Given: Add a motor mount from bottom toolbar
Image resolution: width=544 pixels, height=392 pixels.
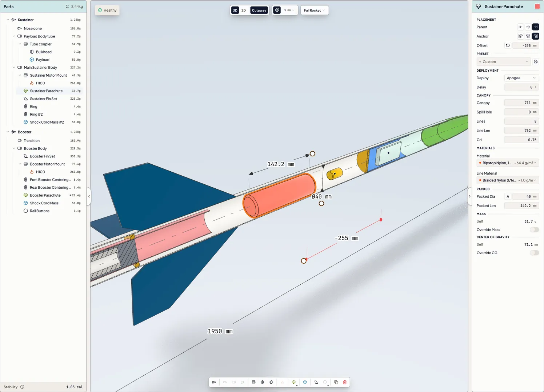Looking at the screenshot, I should coord(254,382).
